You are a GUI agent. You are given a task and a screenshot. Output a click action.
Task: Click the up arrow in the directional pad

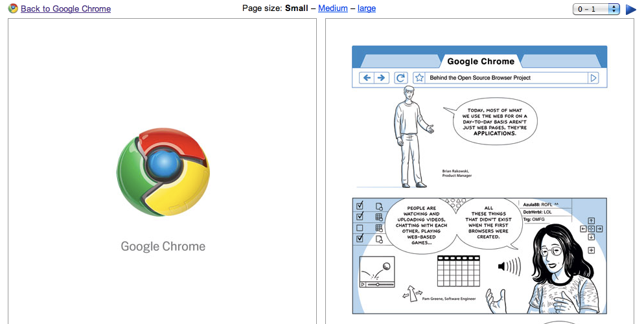[x=591, y=221]
